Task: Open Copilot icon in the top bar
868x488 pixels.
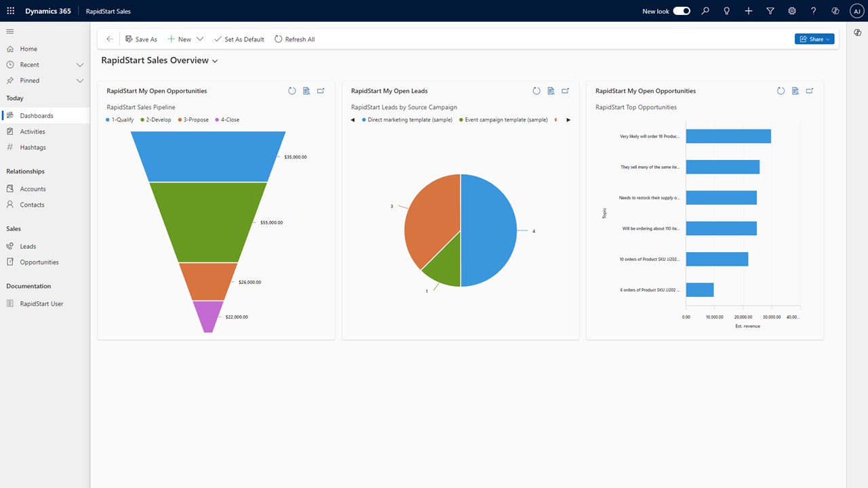Action: click(x=835, y=11)
